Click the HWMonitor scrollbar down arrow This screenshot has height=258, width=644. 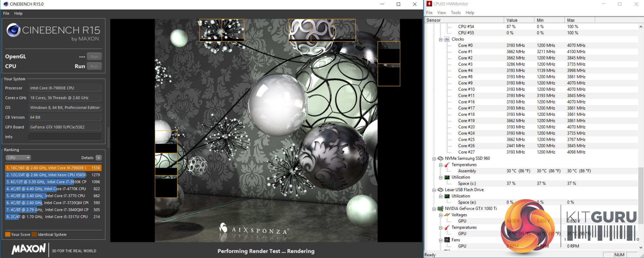641,247
